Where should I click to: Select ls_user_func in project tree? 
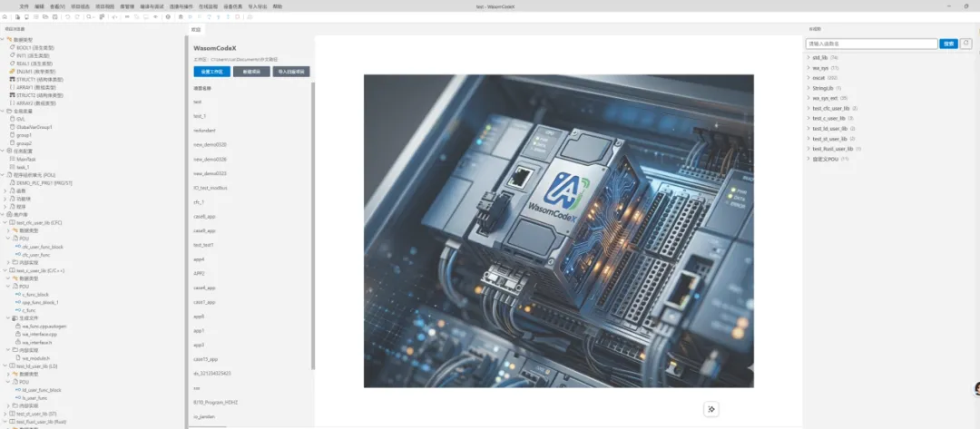tap(35, 398)
